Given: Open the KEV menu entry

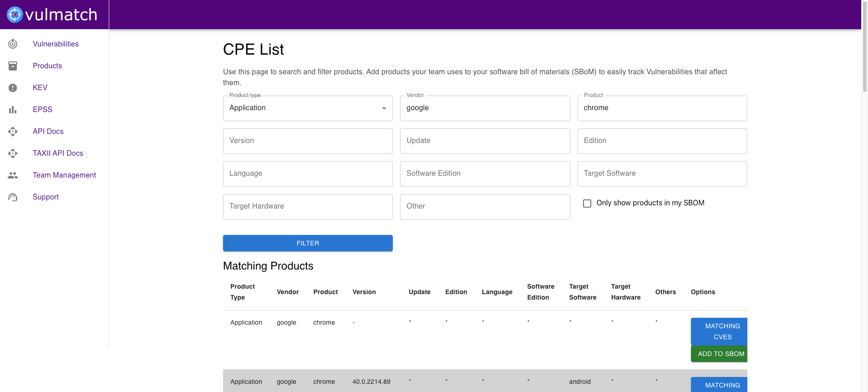Looking at the screenshot, I should 40,87.
